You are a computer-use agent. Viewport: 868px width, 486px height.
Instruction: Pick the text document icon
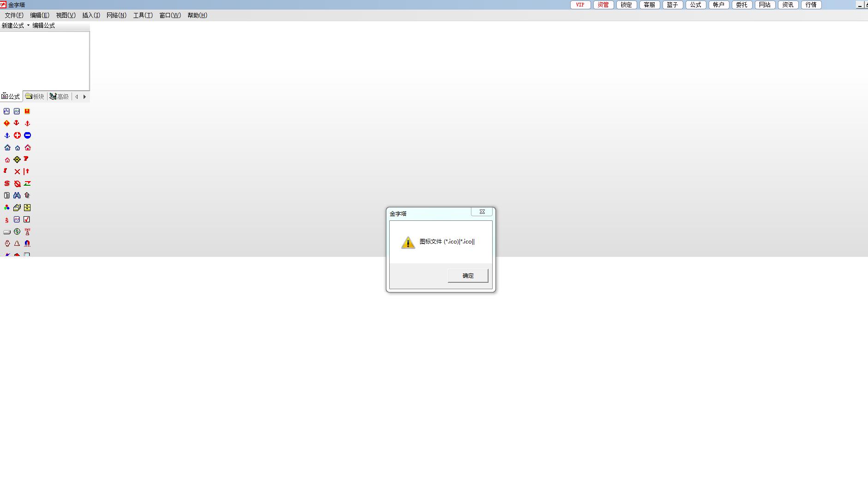pyautogui.click(x=6, y=195)
